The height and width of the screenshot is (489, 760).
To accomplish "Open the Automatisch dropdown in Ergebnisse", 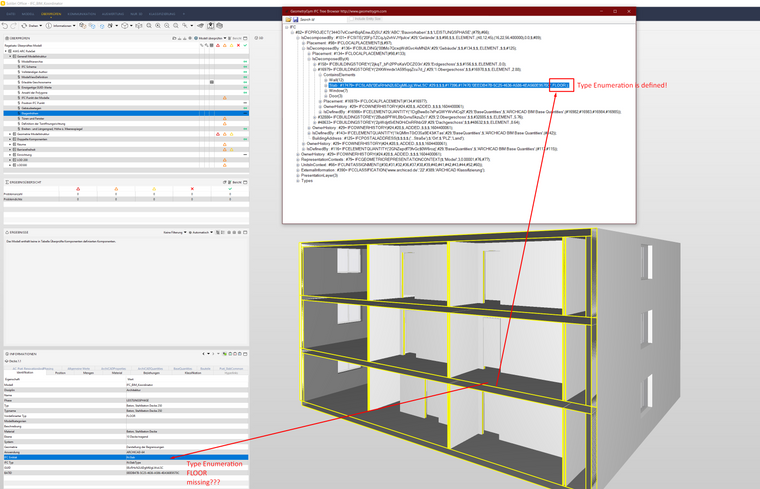I will coord(201,233).
